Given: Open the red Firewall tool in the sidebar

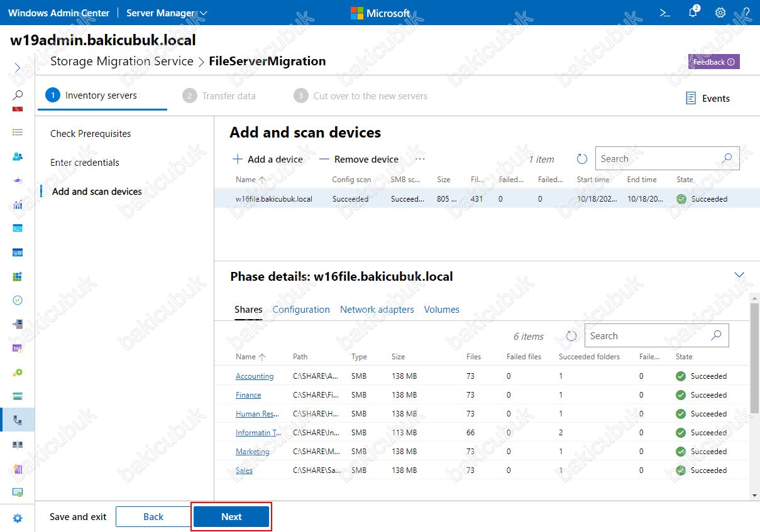Looking at the screenshot, I should coord(18,109).
